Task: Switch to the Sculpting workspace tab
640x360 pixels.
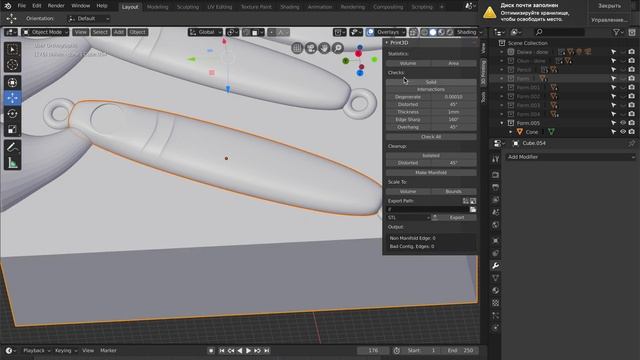Action: click(188, 7)
